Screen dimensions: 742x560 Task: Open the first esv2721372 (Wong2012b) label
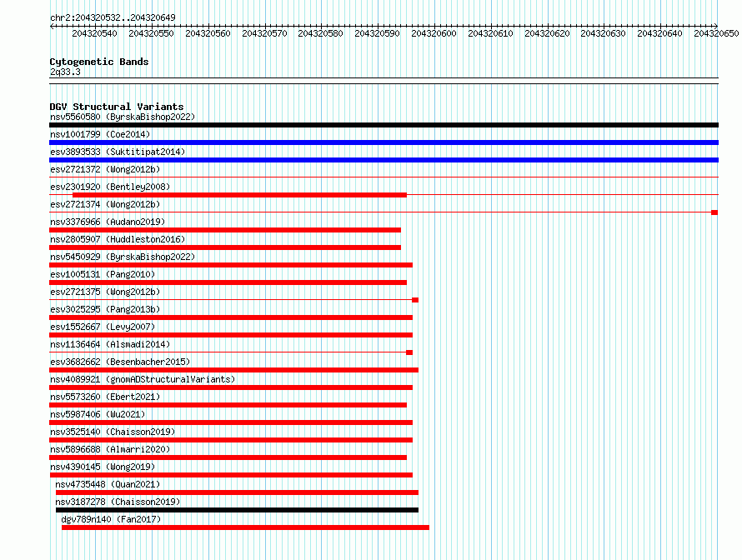click(105, 169)
